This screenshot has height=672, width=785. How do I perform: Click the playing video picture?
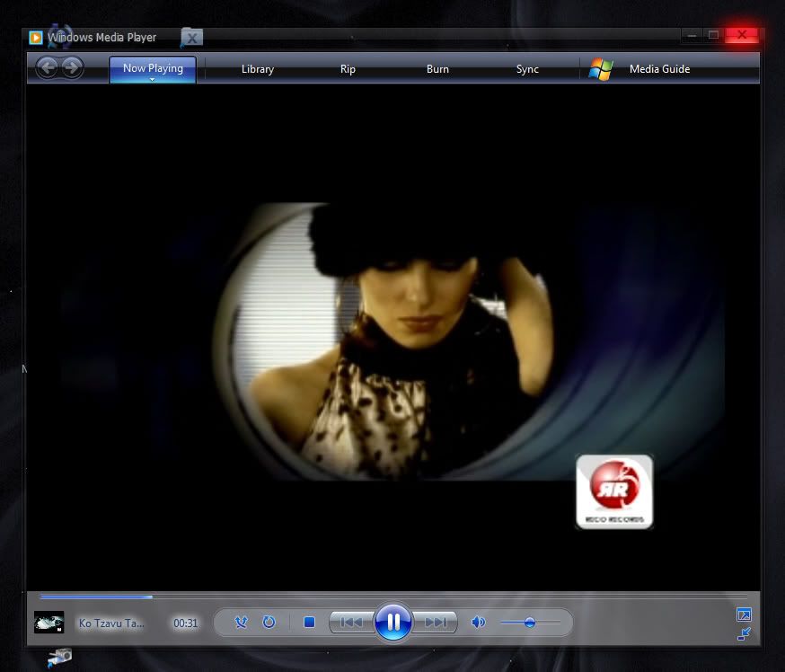point(393,341)
